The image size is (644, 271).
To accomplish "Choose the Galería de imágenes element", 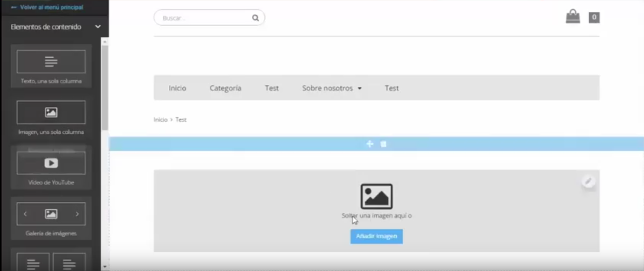I will pyautogui.click(x=51, y=219).
